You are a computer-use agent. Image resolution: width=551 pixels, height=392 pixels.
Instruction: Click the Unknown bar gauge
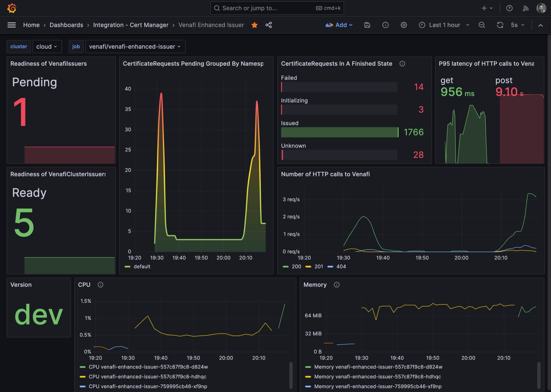pyautogui.click(x=339, y=155)
